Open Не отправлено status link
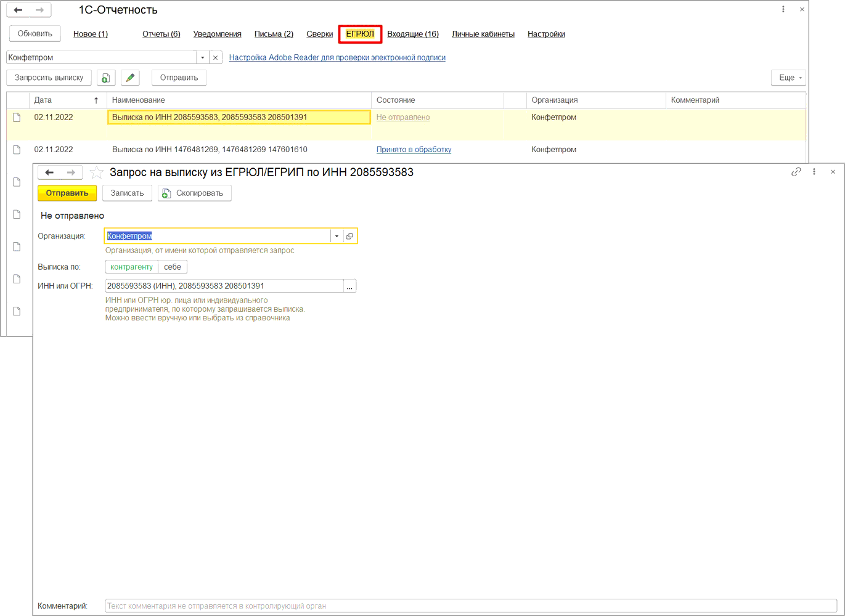 403,117
